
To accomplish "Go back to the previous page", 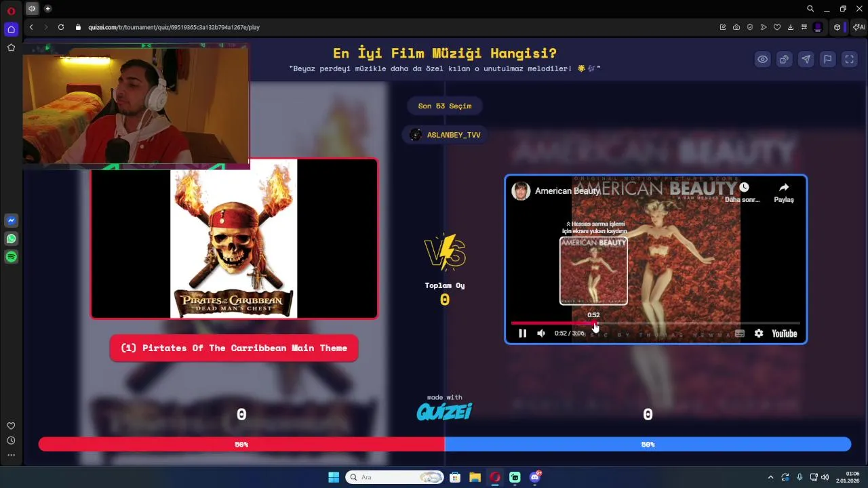I will click(x=31, y=27).
